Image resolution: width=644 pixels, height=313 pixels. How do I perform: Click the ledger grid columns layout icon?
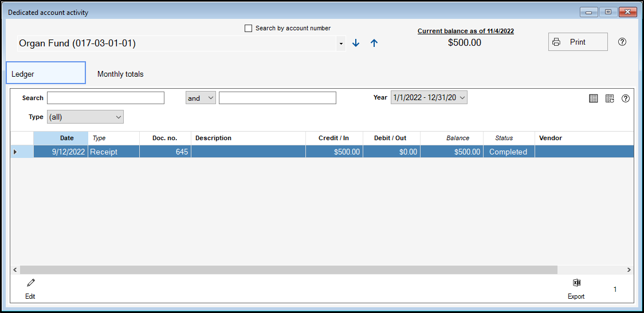coord(594,98)
